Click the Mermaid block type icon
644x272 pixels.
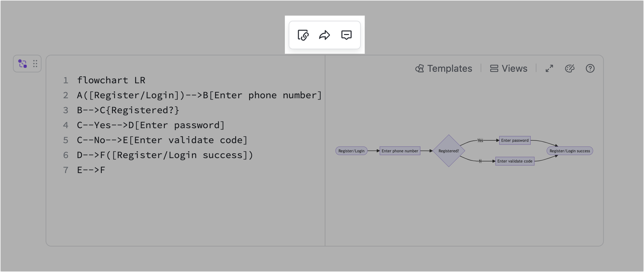point(22,64)
